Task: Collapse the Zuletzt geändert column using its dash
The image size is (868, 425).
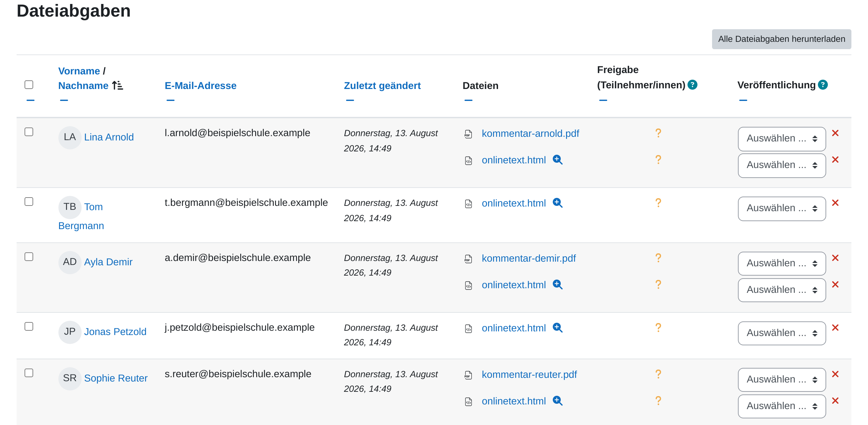Action: pos(350,100)
